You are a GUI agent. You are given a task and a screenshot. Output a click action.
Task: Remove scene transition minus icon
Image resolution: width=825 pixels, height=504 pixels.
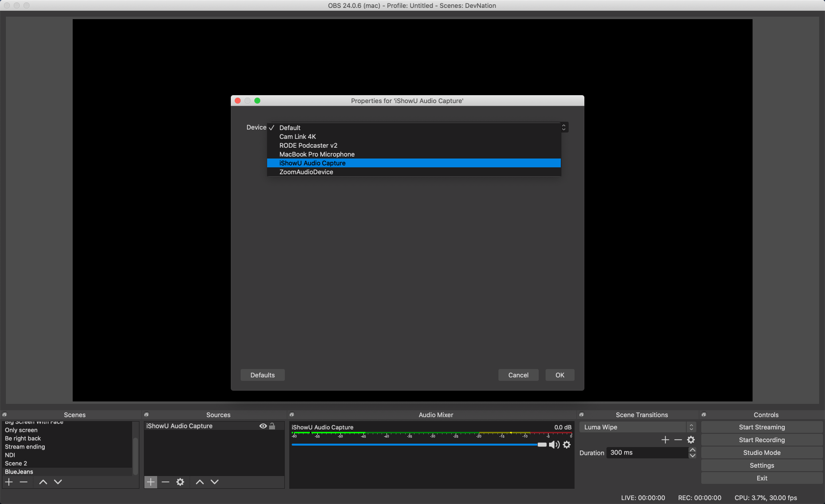[x=678, y=440]
